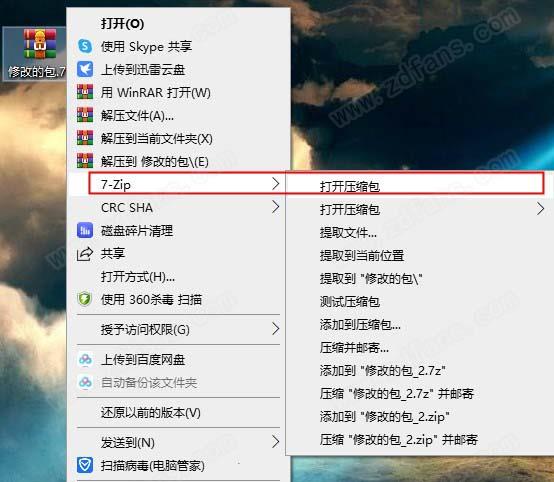Screen dimensions: 554x482
Task: Expand the 发送到(N) submenu arrow
Action: (x=276, y=442)
